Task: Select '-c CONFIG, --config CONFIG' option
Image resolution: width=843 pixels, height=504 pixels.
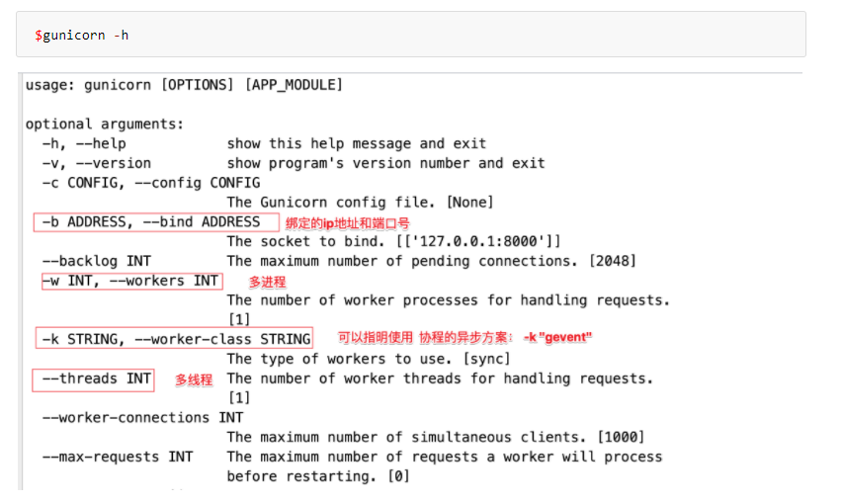Action: click(x=151, y=183)
